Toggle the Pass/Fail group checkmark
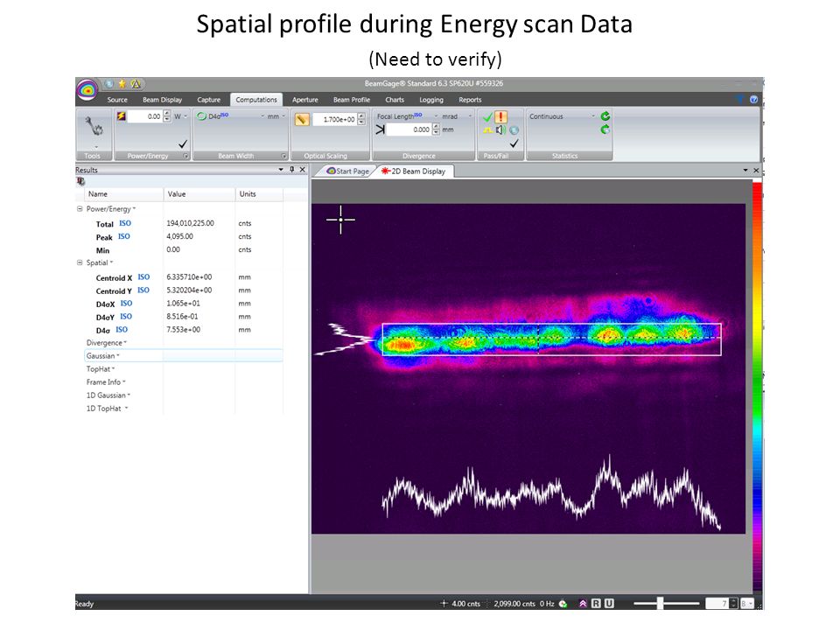Screen dimensions: 840x630 point(514,143)
